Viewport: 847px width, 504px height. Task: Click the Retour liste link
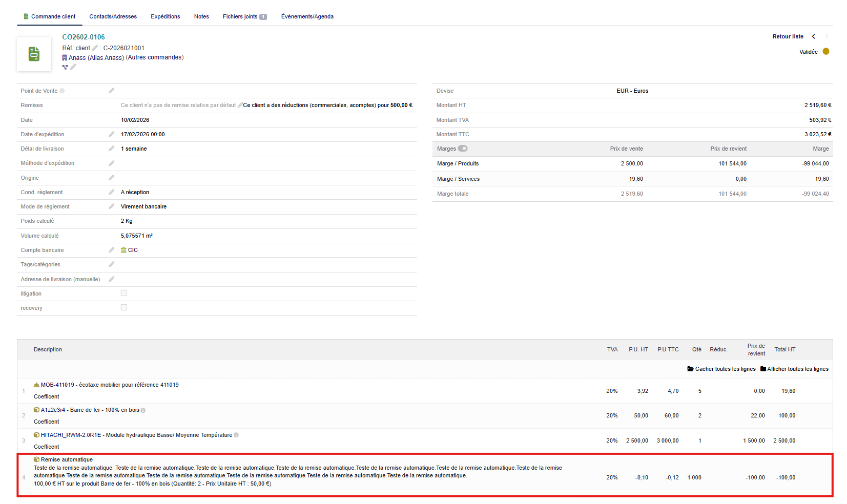coord(788,36)
